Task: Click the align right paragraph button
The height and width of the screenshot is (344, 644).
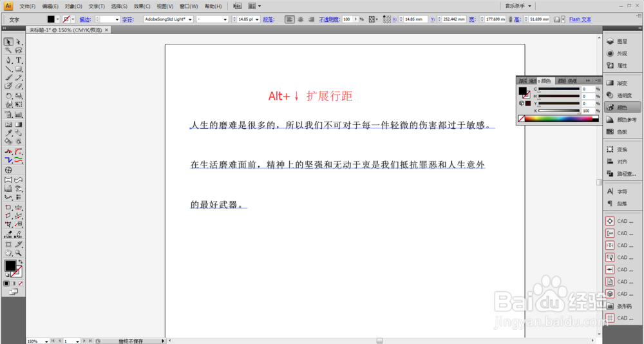Action: (x=311, y=19)
